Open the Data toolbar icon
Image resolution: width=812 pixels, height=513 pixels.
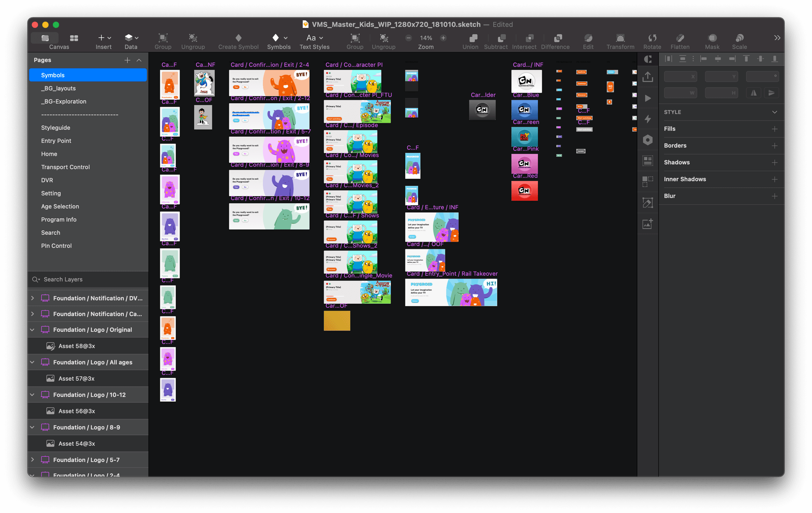coord(129,38)
